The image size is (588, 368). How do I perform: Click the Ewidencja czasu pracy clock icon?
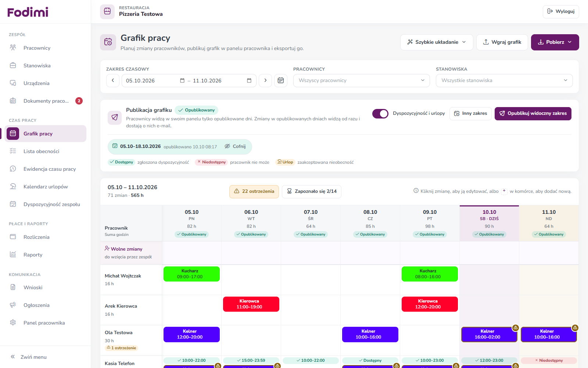pyautogui.click(x=13, y=169)
